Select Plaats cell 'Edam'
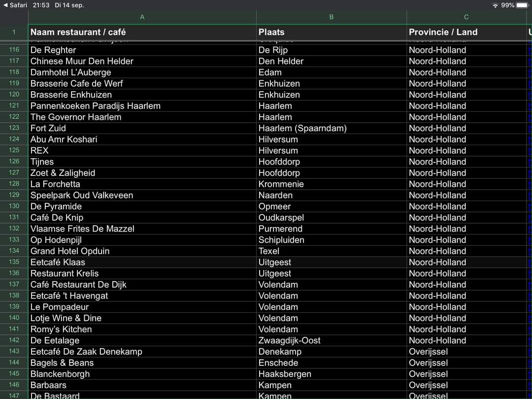532x399 pixels. click(332, 72)
